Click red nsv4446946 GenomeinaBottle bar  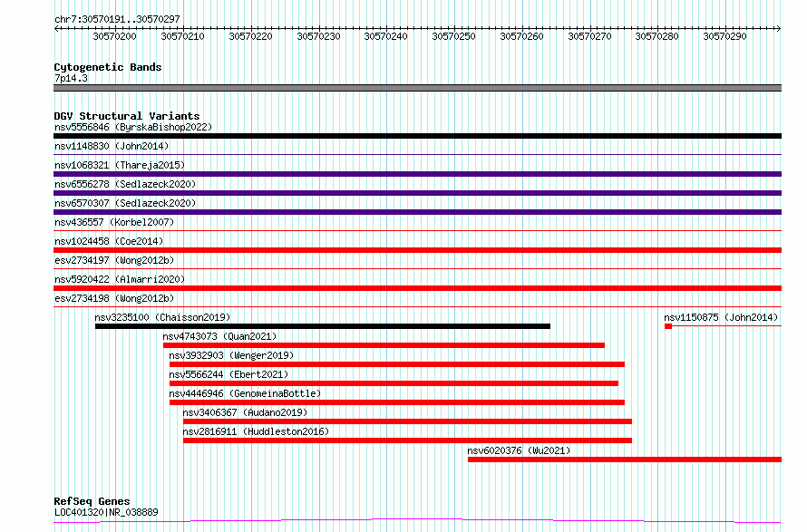pyautogui.click(x=397, y=402)
